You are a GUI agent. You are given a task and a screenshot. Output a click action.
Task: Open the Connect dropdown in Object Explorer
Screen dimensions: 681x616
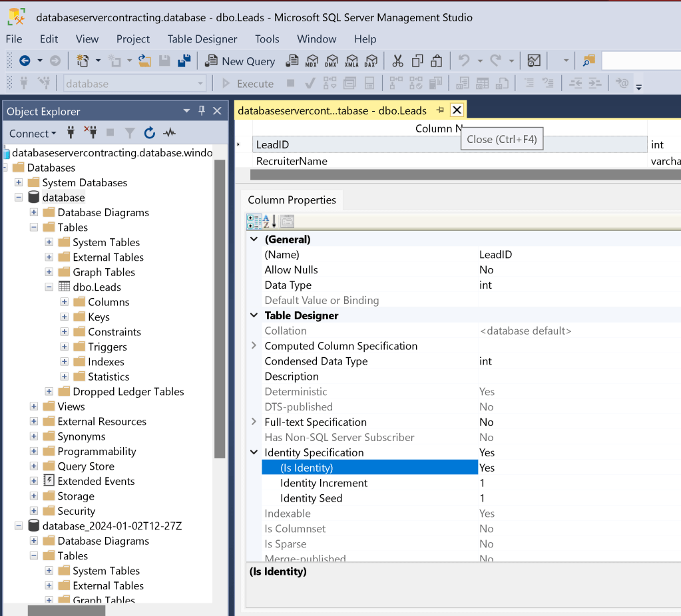point(33,133)
